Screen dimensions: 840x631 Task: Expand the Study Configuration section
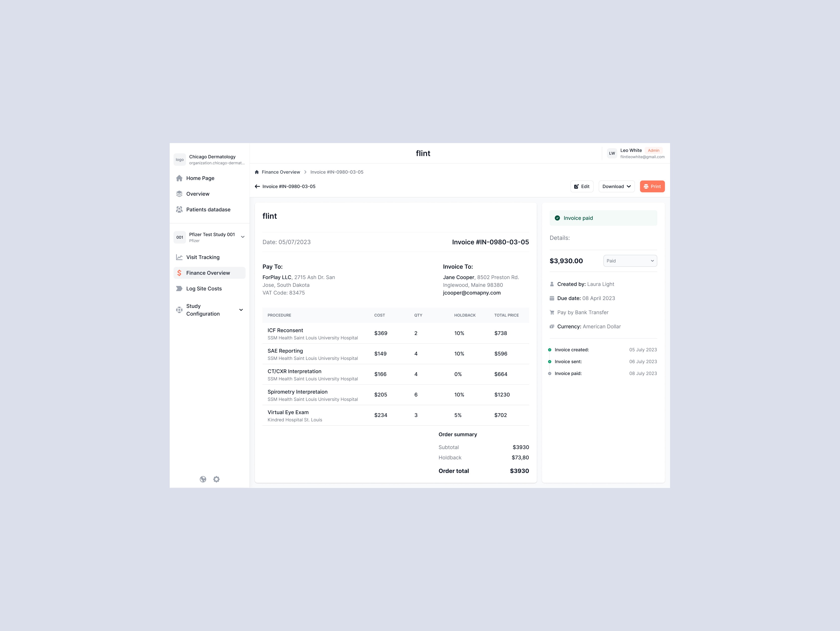[241, 310]
